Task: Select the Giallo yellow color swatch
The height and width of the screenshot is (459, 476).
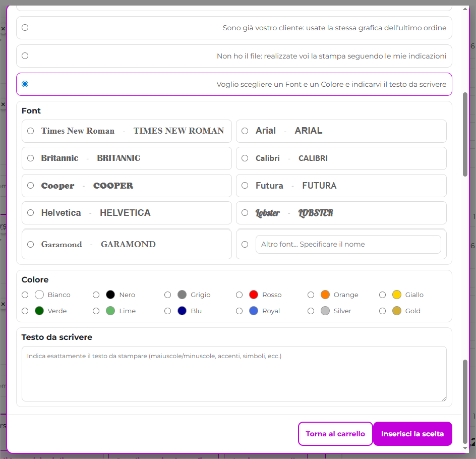Action: coord(397,295)
